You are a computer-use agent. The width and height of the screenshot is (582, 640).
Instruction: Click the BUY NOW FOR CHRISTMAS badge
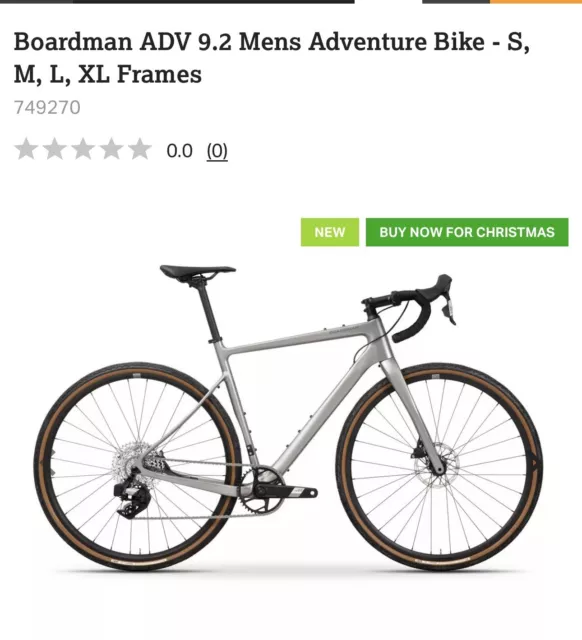click(467, 232)
